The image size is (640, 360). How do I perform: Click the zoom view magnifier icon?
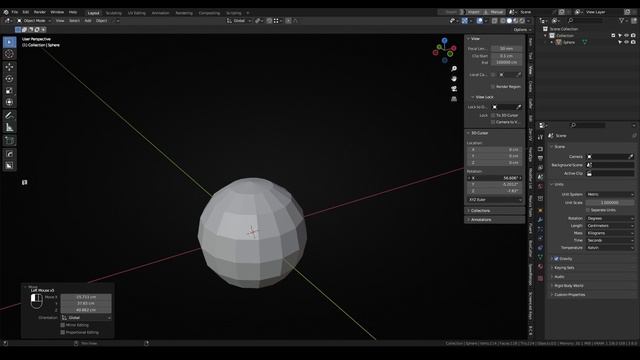coord(454,69)
